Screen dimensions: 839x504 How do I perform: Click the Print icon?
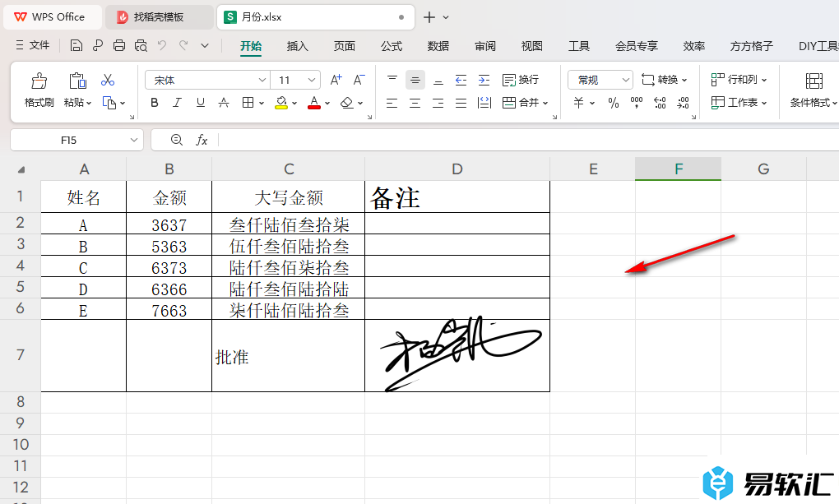coord(118,46)
